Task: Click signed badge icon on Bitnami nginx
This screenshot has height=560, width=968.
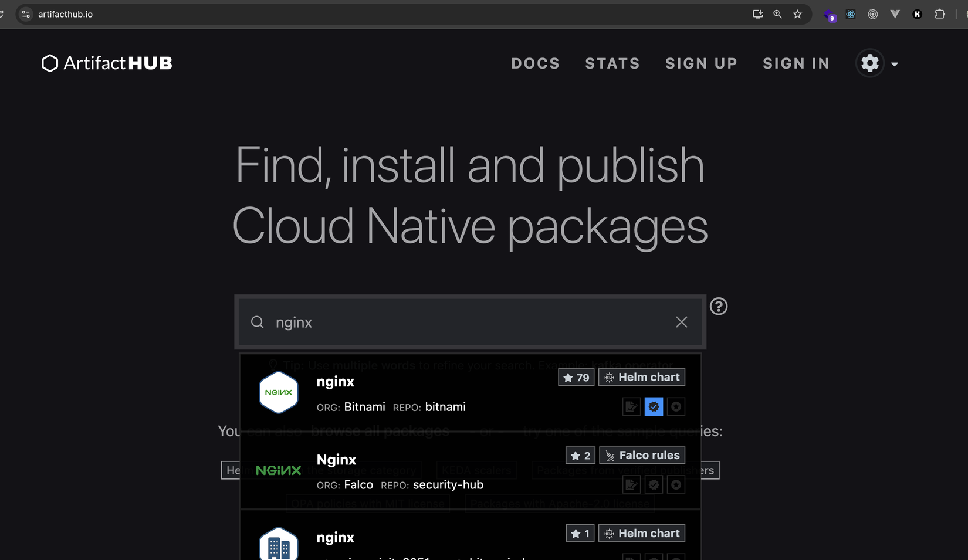Action: point(631,406)
